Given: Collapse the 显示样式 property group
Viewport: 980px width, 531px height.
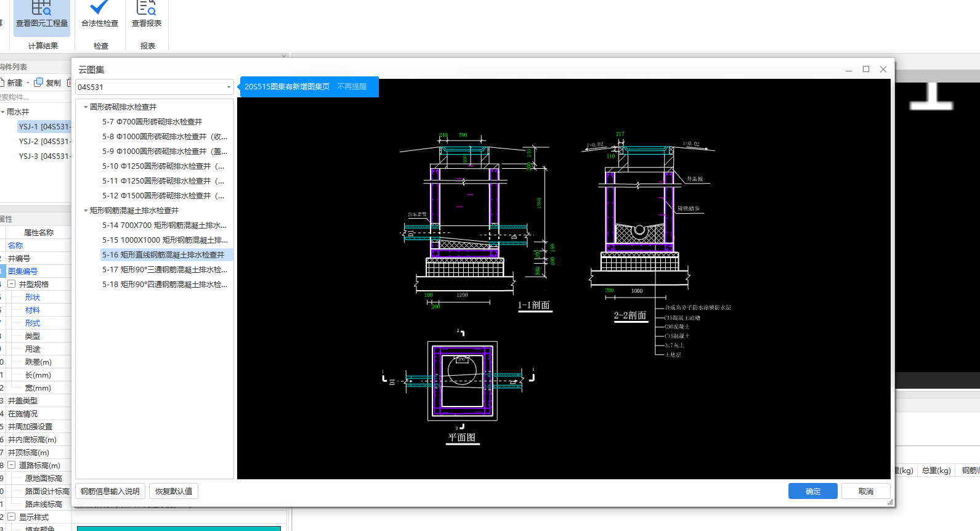Looking at the screenshot, I should [x=11, y=517].
